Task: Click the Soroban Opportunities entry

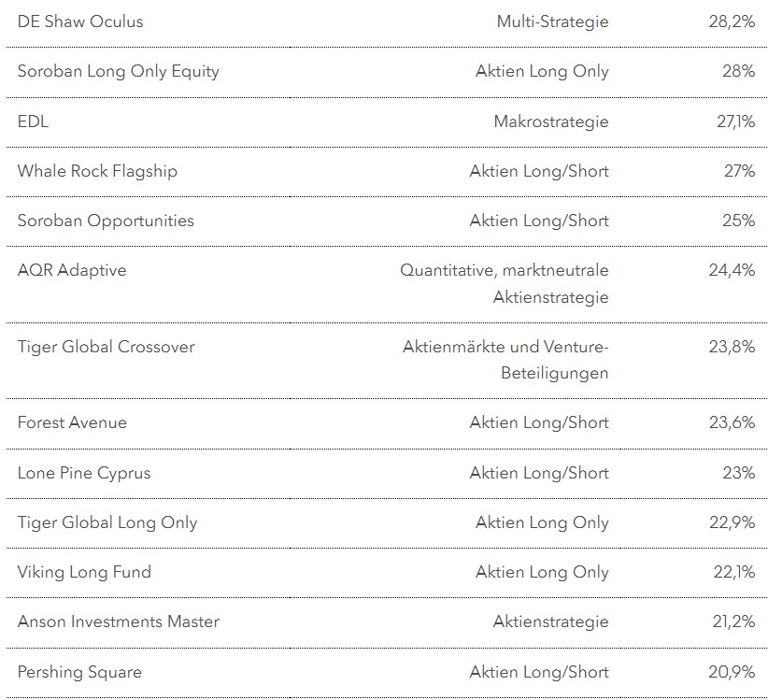Action: click(x=106, y=221)
